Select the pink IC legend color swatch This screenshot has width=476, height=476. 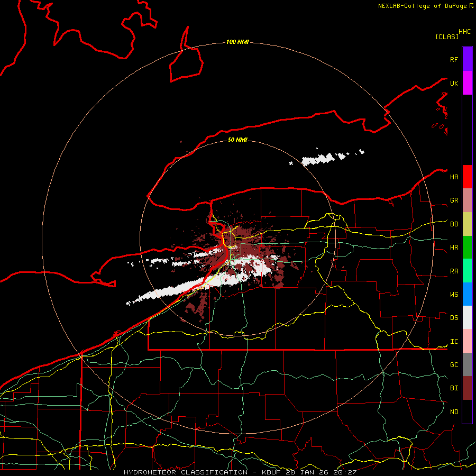click(x=467, y=341)
